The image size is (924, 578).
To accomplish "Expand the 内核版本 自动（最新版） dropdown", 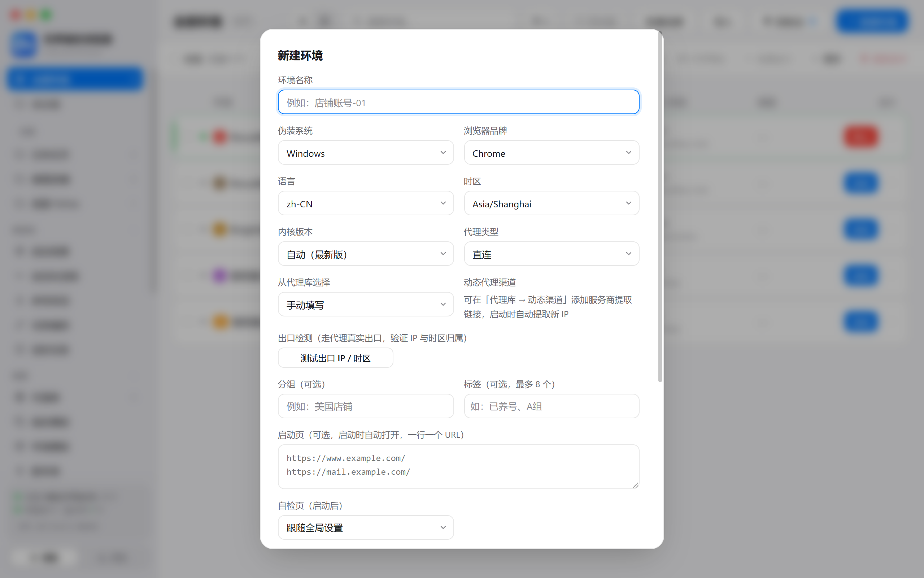I will (366, 254).
